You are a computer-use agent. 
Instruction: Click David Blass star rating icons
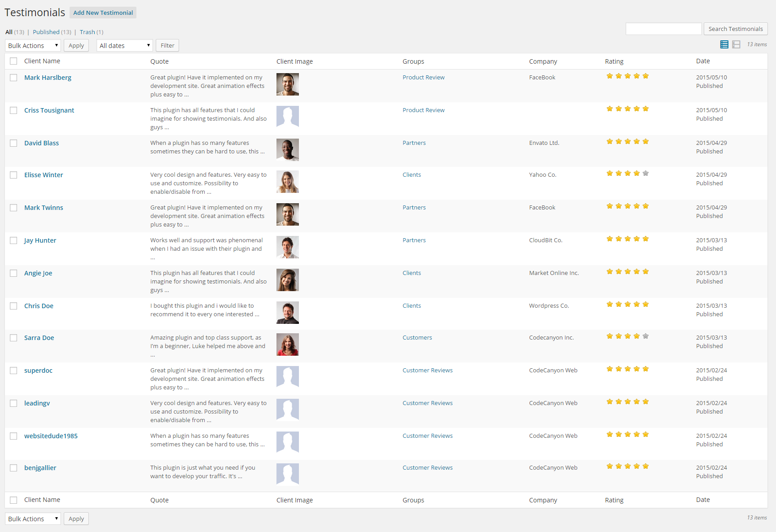pyautogui.click(x=627, y=141)
